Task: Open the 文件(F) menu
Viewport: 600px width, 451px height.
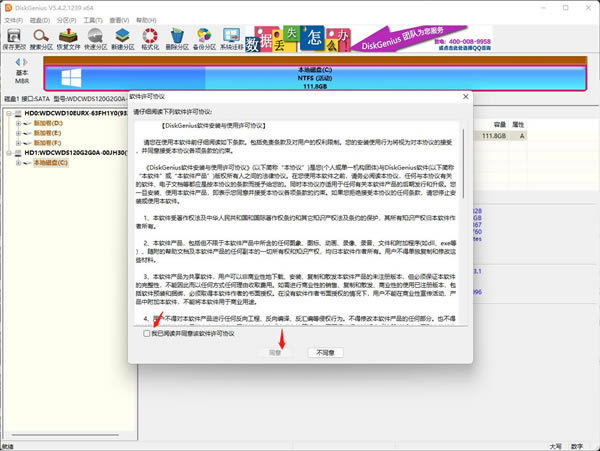Action: [x=13, y=20]
